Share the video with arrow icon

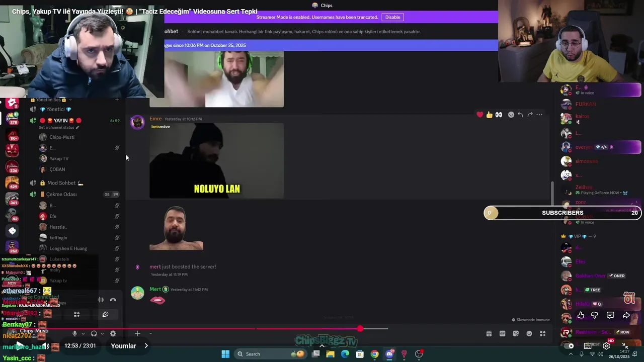(626, 315)
